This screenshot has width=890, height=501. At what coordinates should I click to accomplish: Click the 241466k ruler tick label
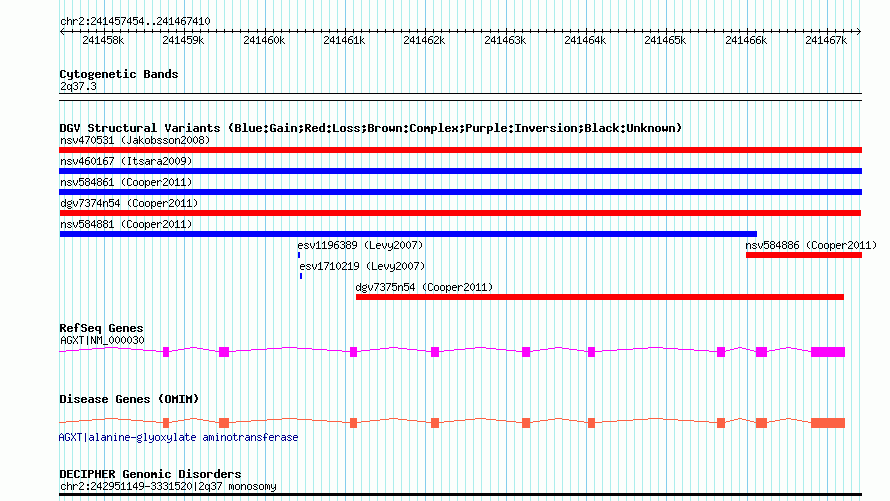[x=746, y=40]
